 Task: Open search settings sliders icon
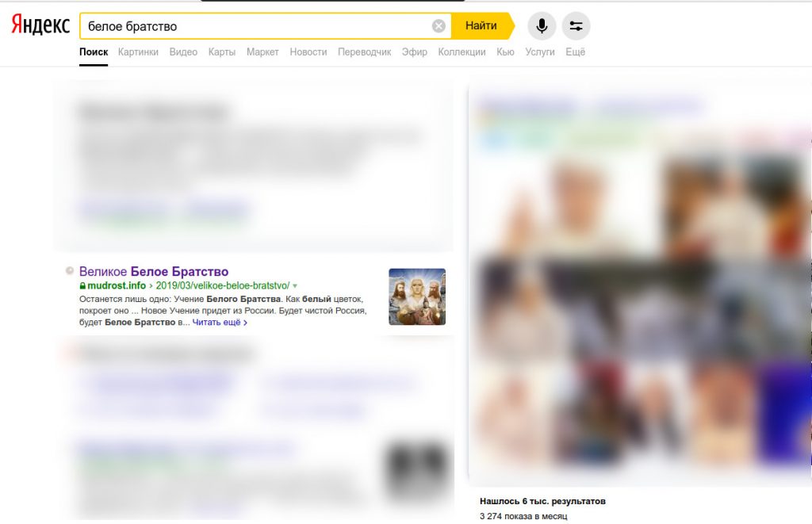click(x=576, y=26)
